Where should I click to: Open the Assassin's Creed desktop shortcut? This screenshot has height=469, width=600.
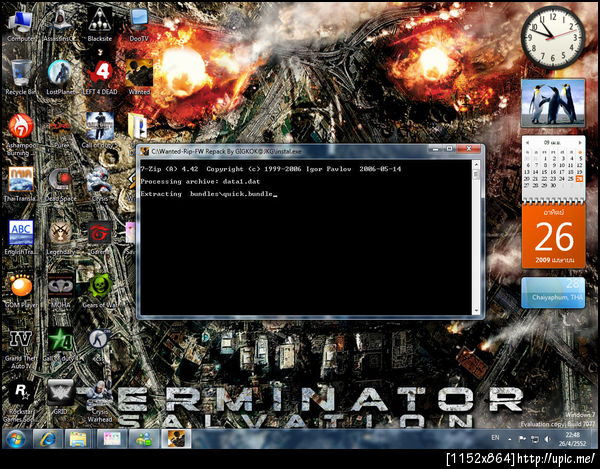pos(60,26)
